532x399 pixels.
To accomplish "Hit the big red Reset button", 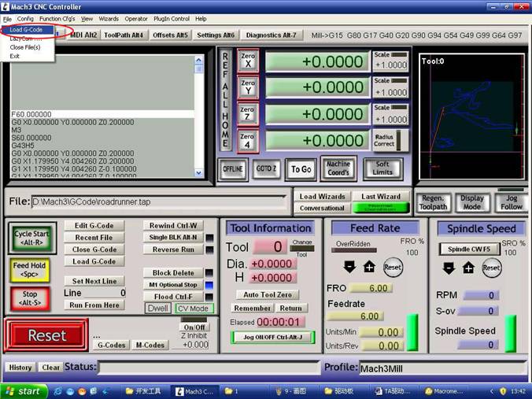I will (46, 334).
